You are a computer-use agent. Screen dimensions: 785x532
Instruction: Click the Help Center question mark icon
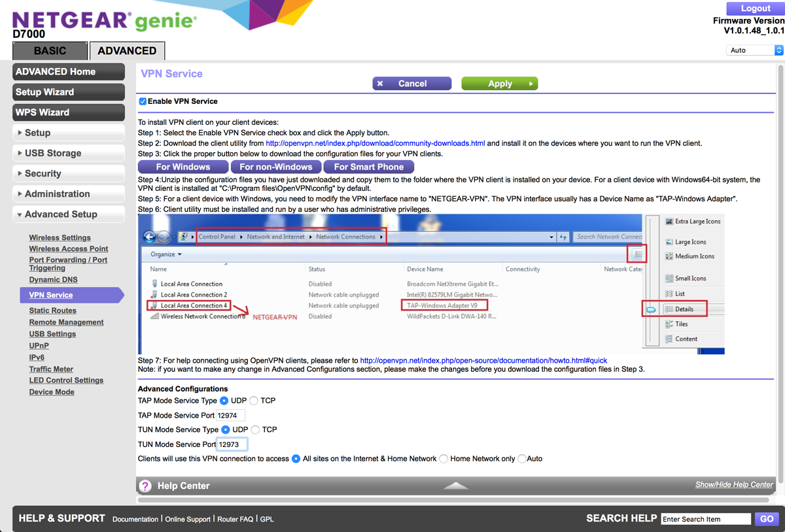(x=145, y=486)
